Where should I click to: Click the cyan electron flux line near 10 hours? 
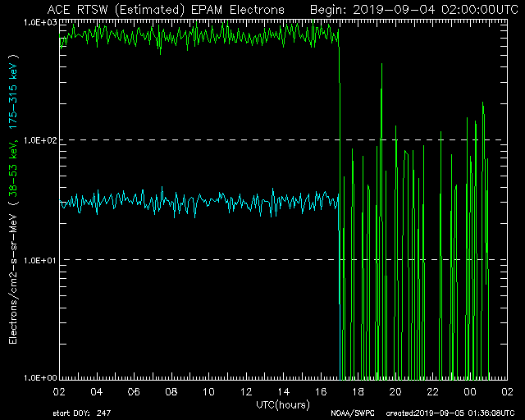click(209, 202)
